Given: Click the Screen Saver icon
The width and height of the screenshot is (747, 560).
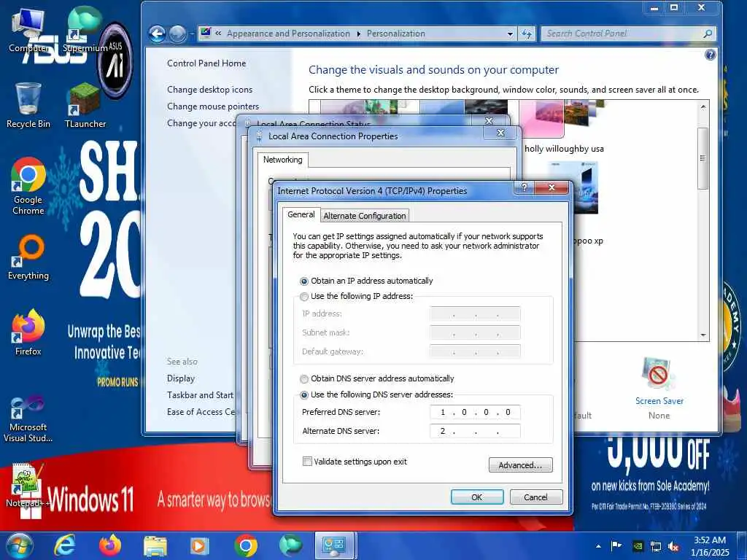Looking at the screenshot, I should point(659,374).
